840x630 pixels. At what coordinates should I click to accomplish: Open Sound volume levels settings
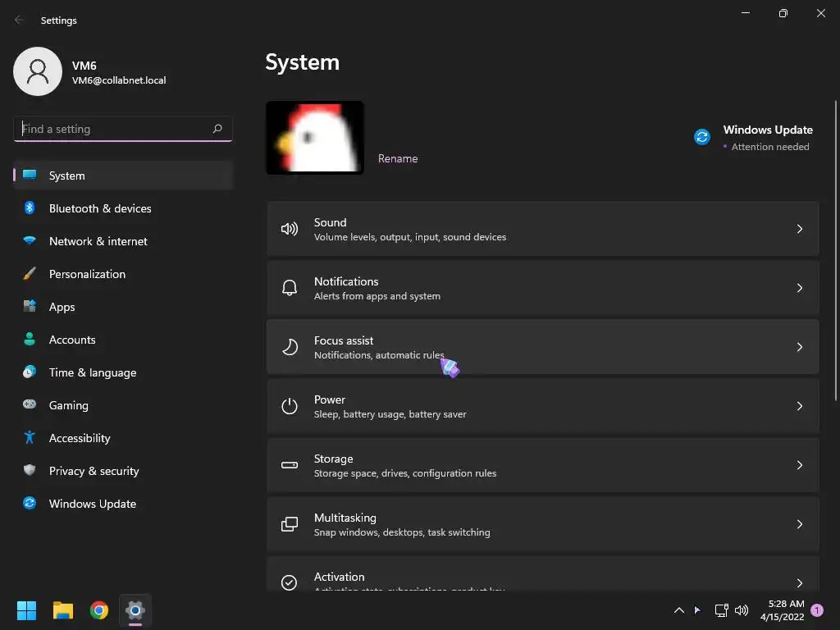coord(543,230)
